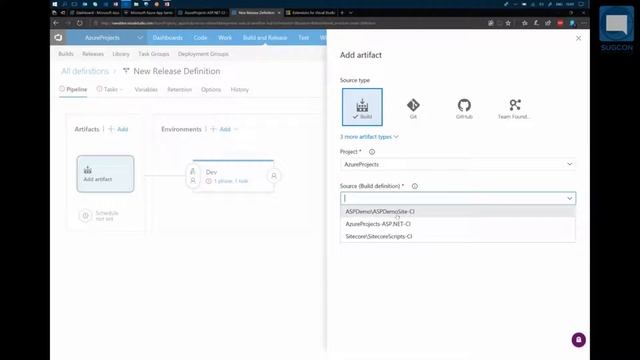
Task: Open the purple feedback chat button
Action: [x=578, y=340]
